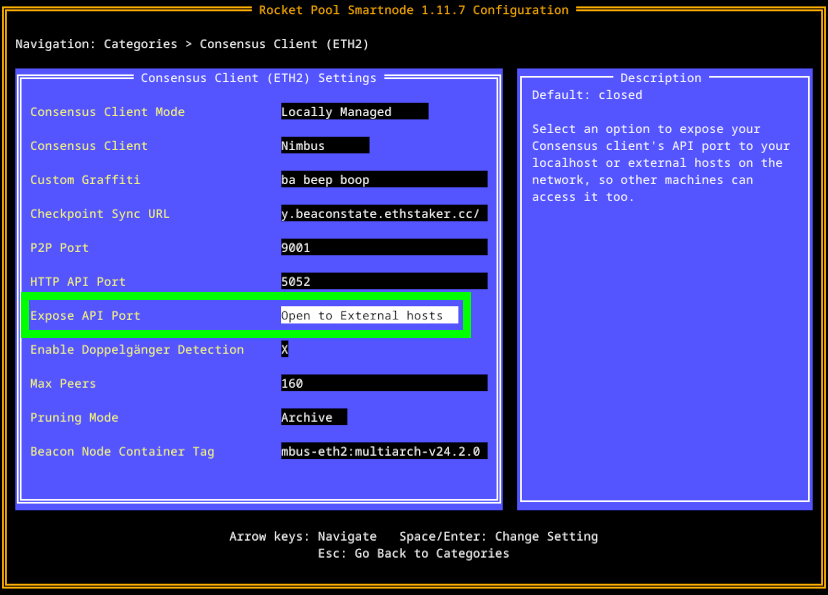Edit the Max Peers value 160

pos(384,384)
